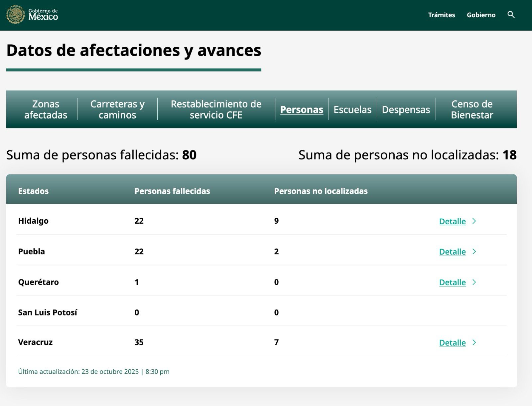Select the Carreteras y caminos tab

click(x=117, y=109)
